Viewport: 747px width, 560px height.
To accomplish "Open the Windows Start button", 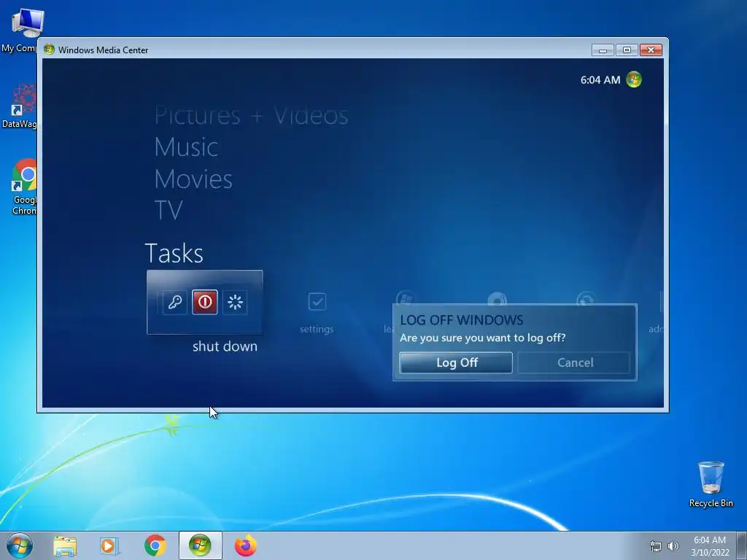I will coord(20,545).
